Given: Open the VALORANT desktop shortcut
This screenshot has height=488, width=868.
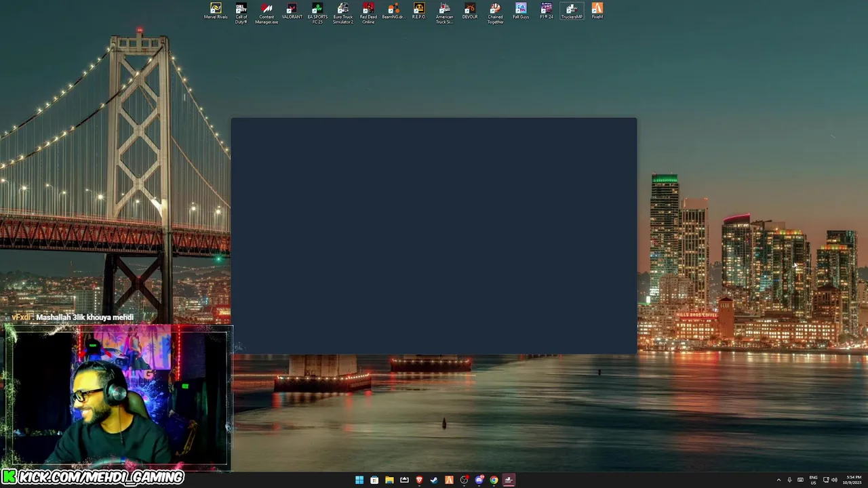Looking at the screenshot, I should pyautogui.click(x=292, y=12).
